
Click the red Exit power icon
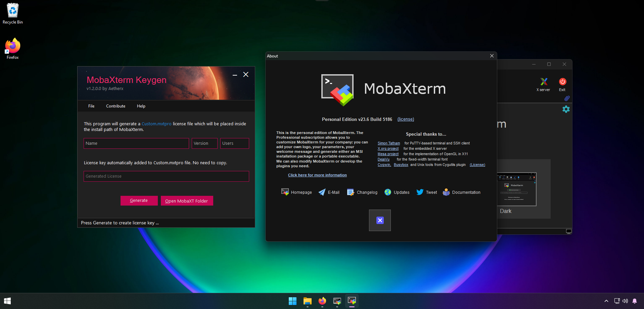(x=562, y=82)
